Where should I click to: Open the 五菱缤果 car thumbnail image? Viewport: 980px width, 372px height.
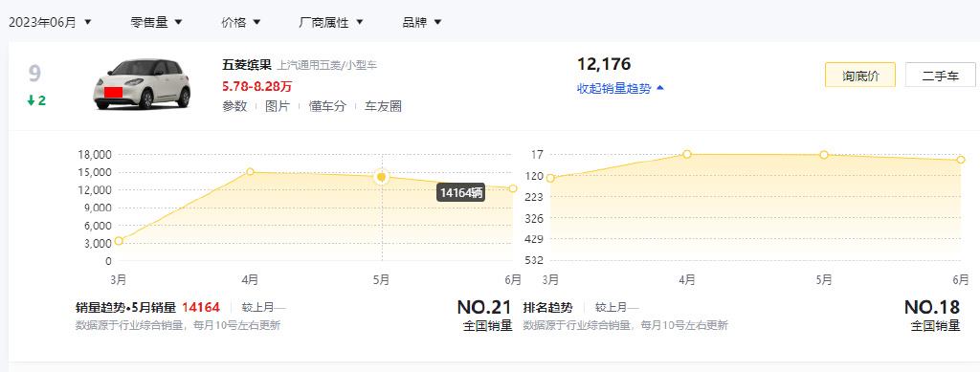tap(142, 84)
